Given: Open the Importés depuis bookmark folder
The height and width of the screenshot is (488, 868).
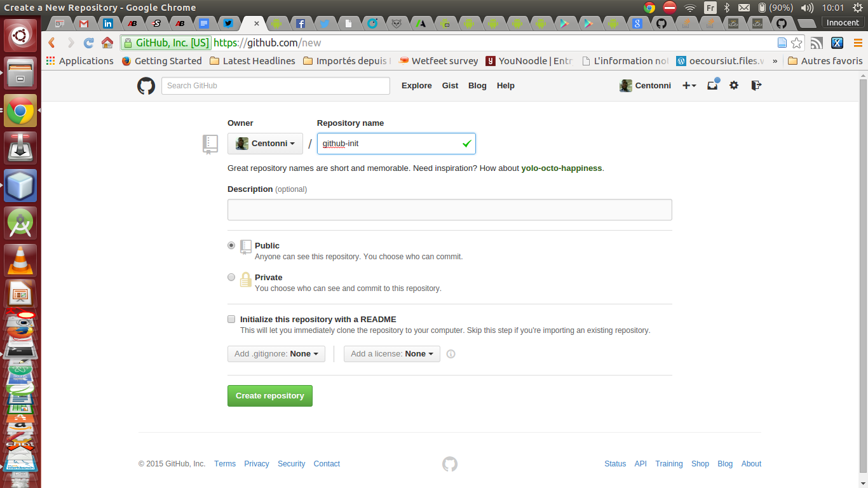Looking at the screenshot, I should pos(347,61).
